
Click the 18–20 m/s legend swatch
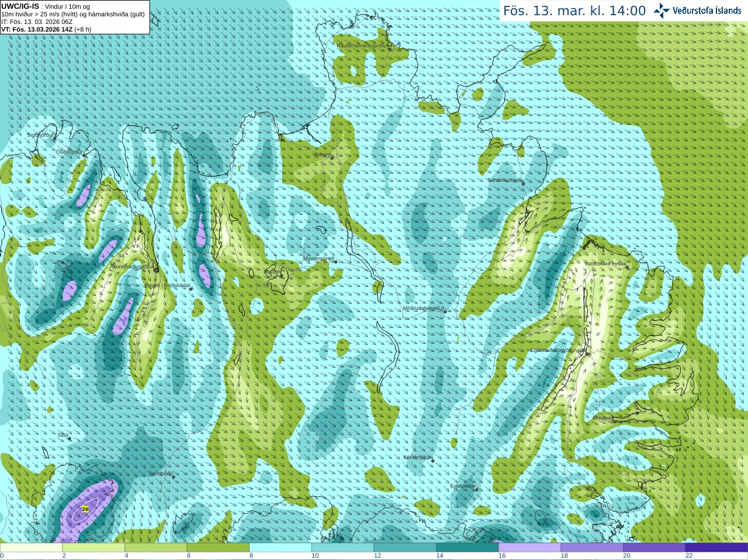[x=592, y=548]
